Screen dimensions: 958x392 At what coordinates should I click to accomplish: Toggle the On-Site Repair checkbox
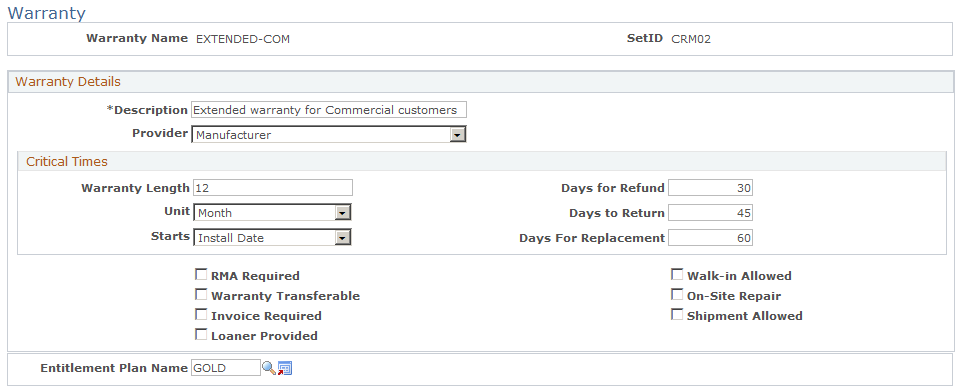[x=677, y=295]
